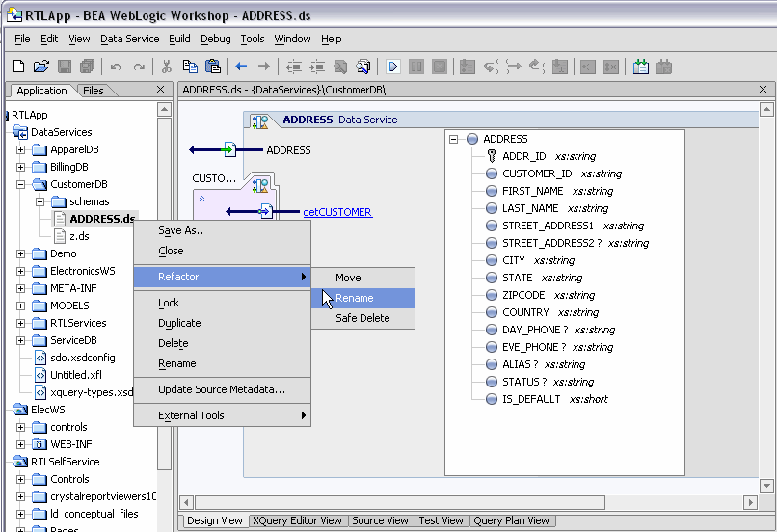Collapse the ADDRESS schema root node
The width and height of the screenshot is (777, 532).
tap(453, 139)
